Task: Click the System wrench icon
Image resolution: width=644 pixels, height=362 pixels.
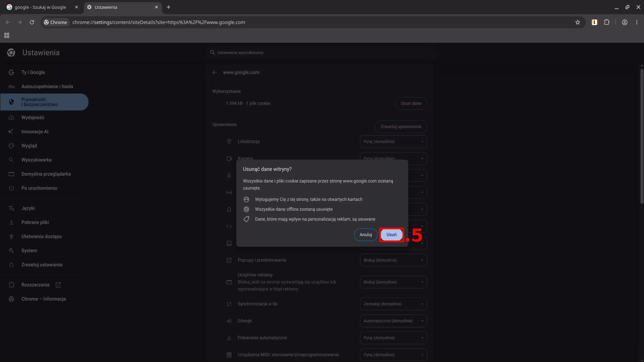Action: pos(11,251)
